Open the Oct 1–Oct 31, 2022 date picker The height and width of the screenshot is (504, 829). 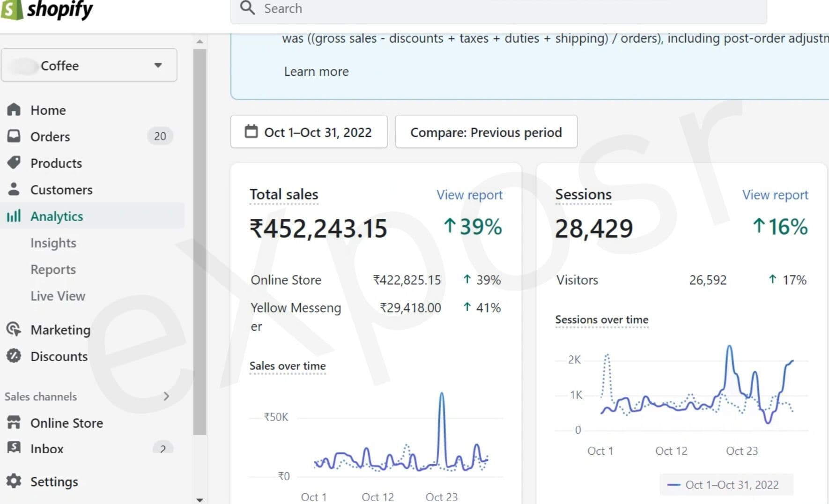[309, 132]
